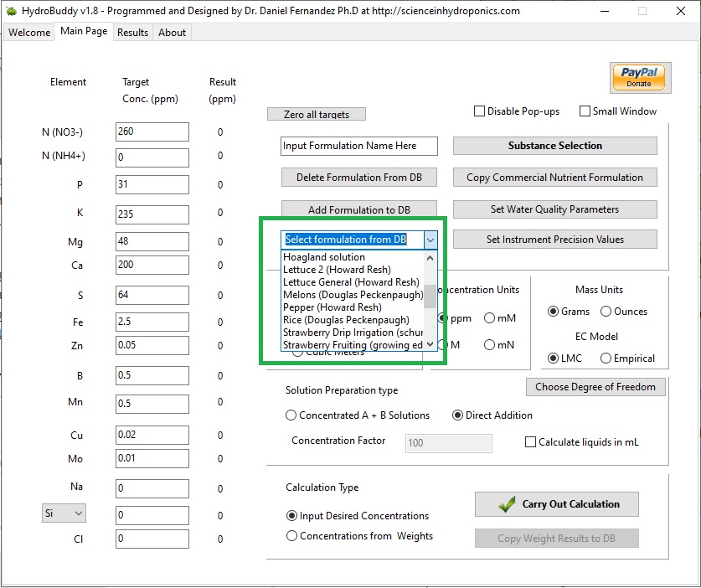
Task: Enable the Disable Pop-ups checkbox
Action: (x=480, y=111)
